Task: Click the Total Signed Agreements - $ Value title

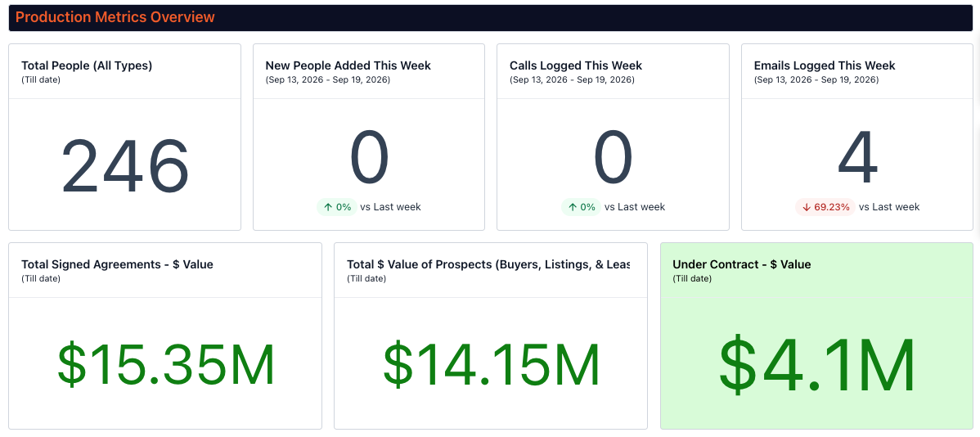Action: pyautogui.click(x=118, y=264)
